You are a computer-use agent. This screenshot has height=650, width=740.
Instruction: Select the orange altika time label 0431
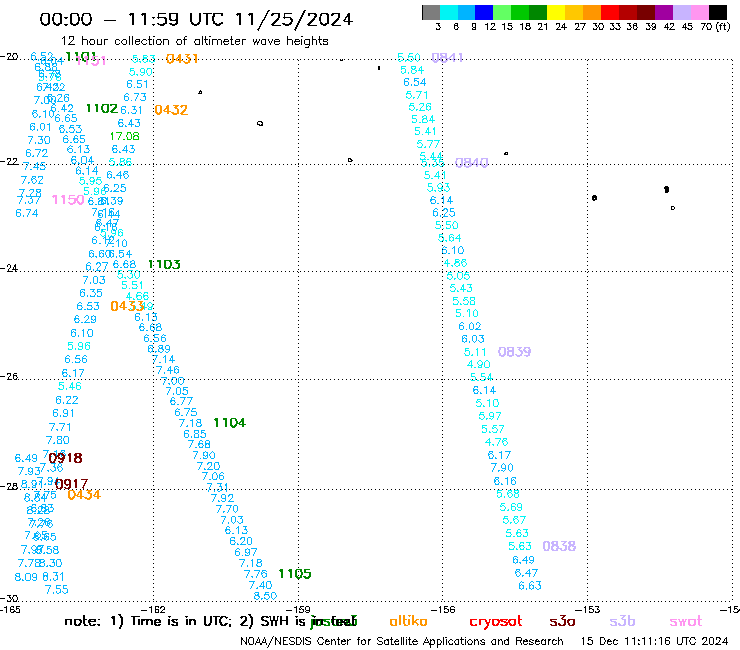182,59
